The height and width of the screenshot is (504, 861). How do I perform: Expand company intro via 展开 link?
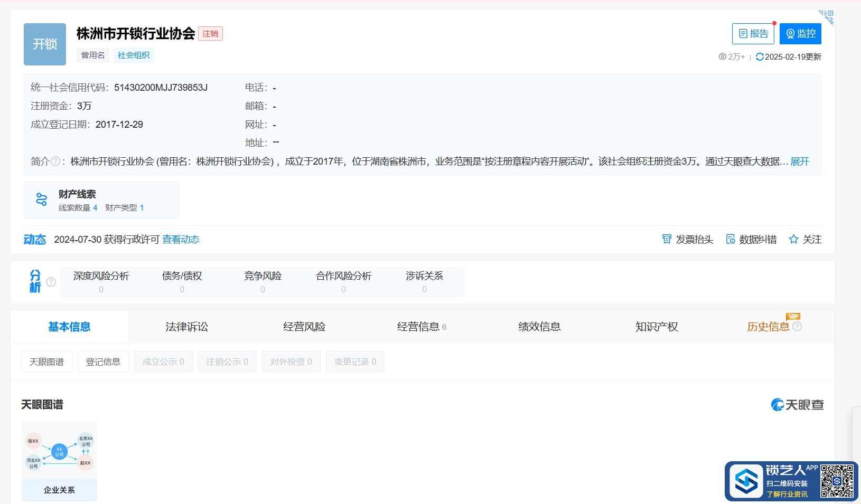point(799,161)
